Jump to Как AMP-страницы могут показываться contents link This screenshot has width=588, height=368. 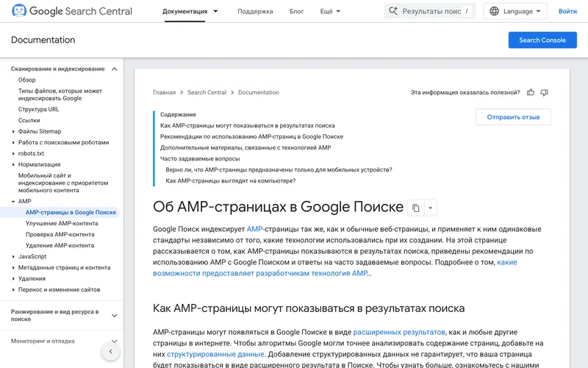248,126
